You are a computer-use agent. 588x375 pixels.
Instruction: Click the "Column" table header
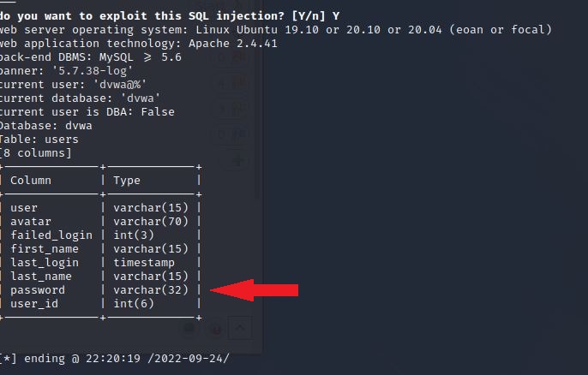pos(31,181)
